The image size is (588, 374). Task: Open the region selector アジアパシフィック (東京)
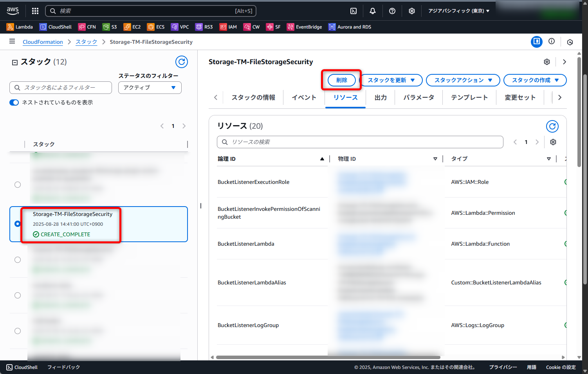[x=459, y=11]
